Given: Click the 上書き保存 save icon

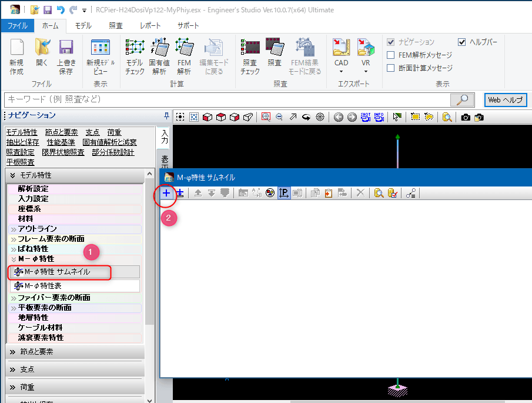Looking at the screenshot, I should 66,58.
